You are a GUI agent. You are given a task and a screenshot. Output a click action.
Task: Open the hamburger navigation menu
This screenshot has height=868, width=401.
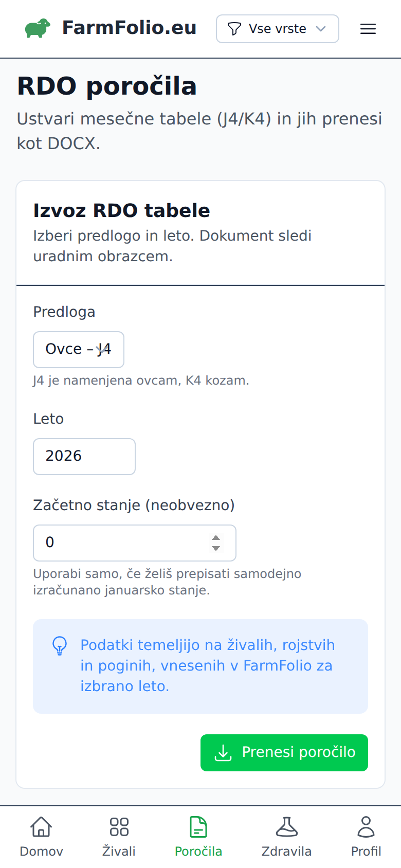pyautogui.click(x=368, y=29)
